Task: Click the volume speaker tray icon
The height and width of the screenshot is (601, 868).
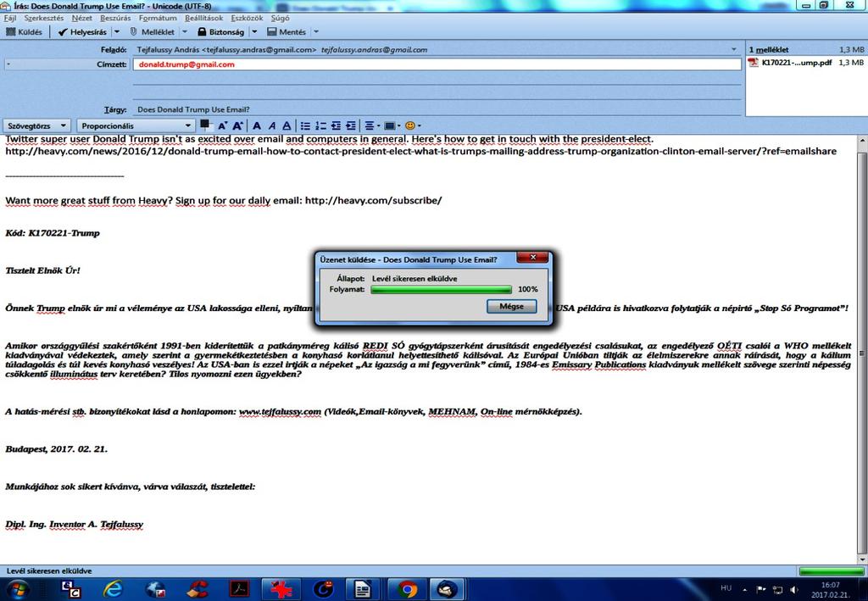Action: 794,589
